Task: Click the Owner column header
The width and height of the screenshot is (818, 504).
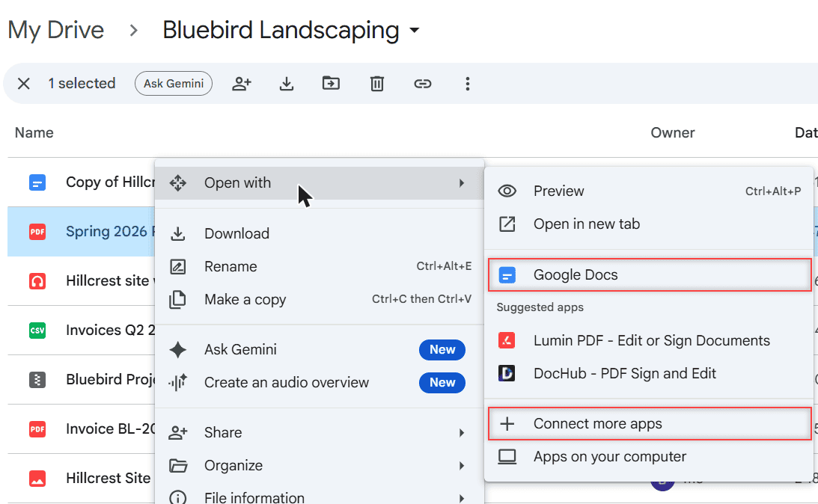Action: coord(673,132)
